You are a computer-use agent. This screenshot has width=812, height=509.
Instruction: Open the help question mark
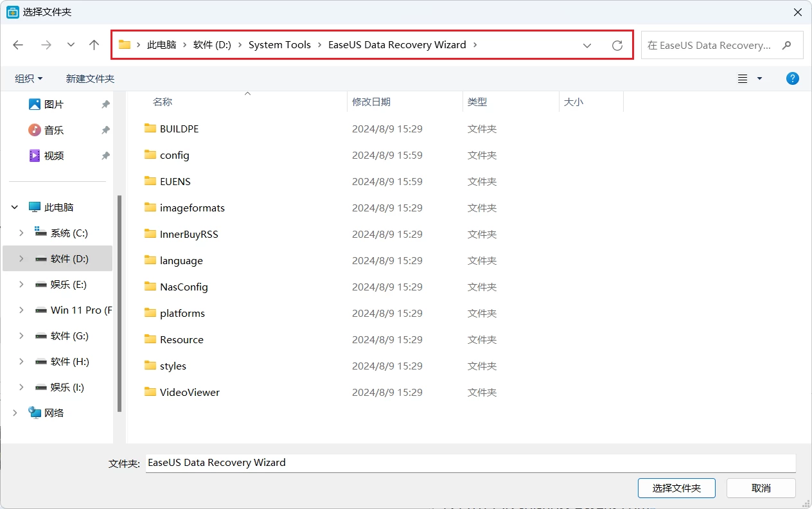tap(793, 78)
